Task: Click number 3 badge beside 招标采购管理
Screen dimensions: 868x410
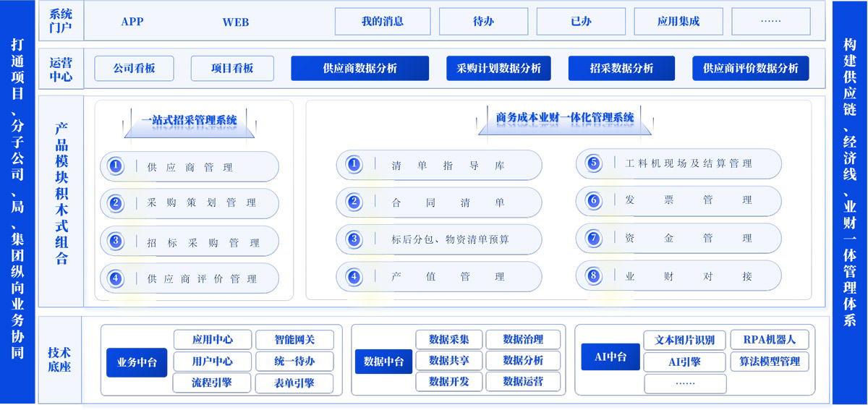Action: pyautogui.click(x=115, y=242)
